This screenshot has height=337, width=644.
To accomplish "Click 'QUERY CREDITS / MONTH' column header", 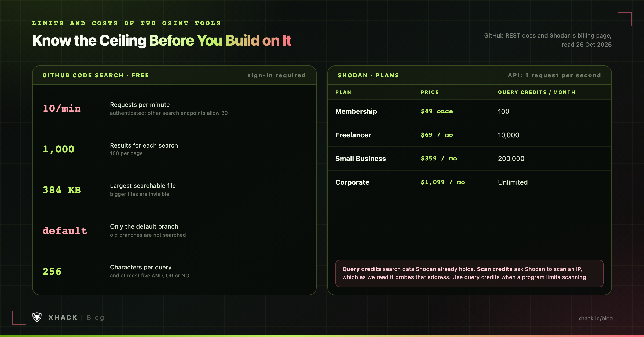I will point(537,92).
